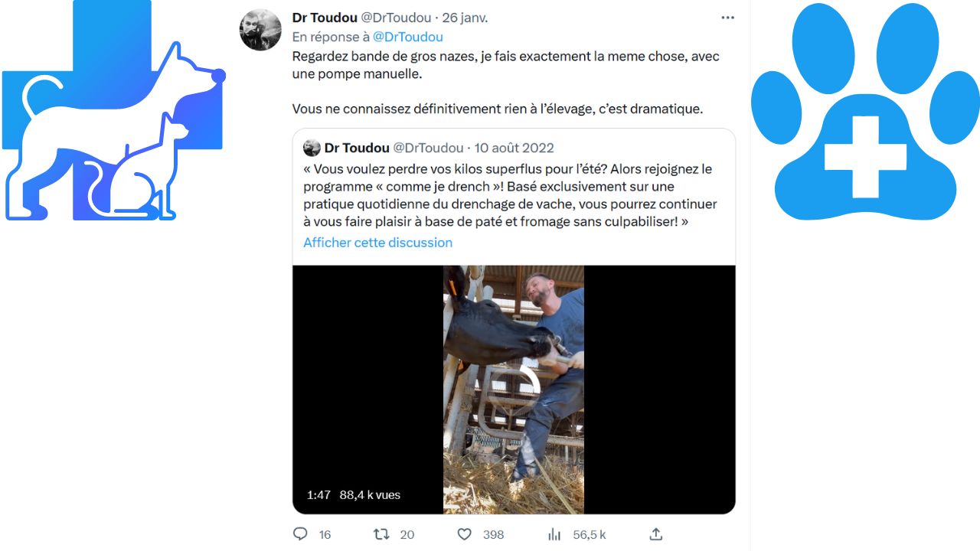Like the tweet with heart icon
Image resolution: width=980 pixels, height=551 pixels.
(464, 534)
